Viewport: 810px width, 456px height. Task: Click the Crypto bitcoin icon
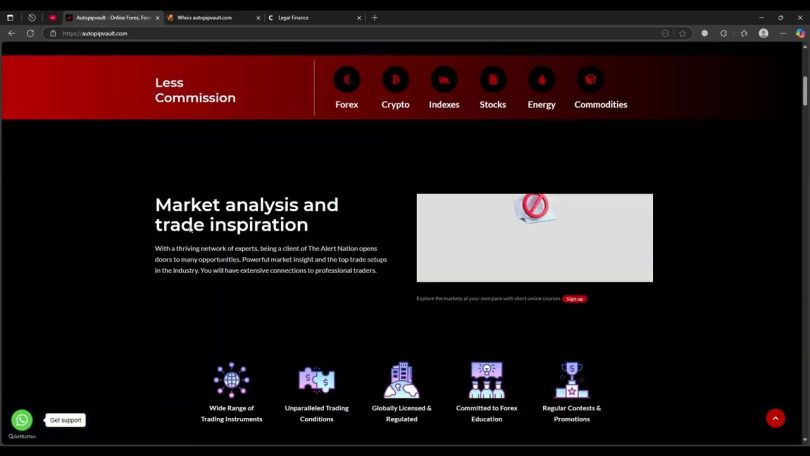[395, 80]
